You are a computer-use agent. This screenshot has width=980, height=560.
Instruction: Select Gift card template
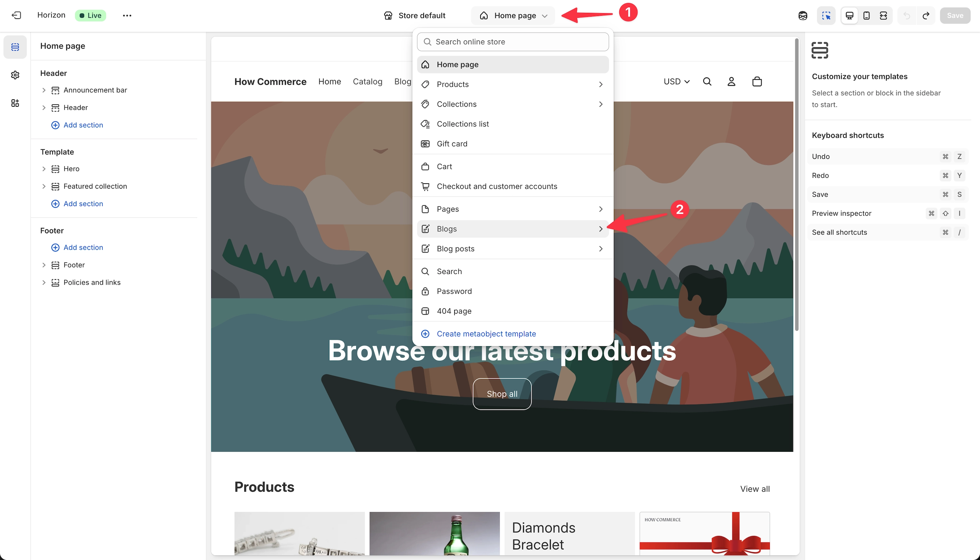click(x=513, y=144)
